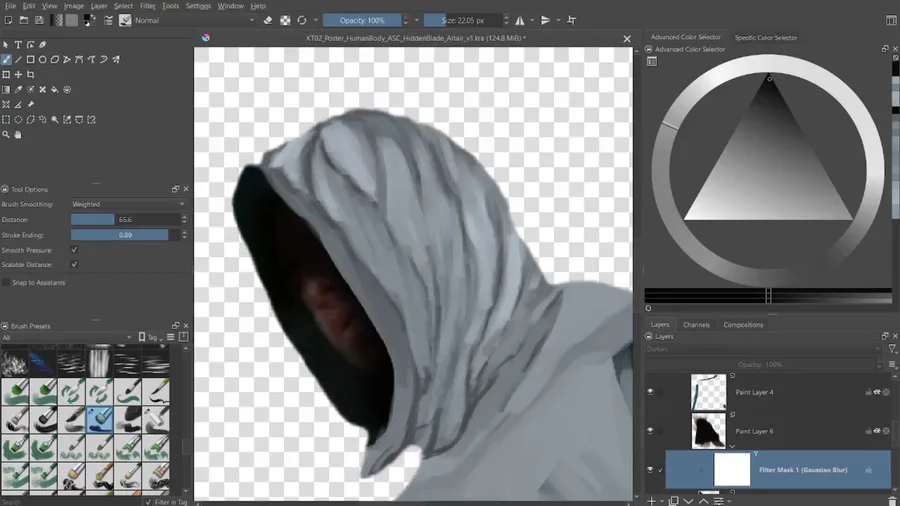
Task: Toggle Scalable Distance checkbox
Action: (74, 264)
